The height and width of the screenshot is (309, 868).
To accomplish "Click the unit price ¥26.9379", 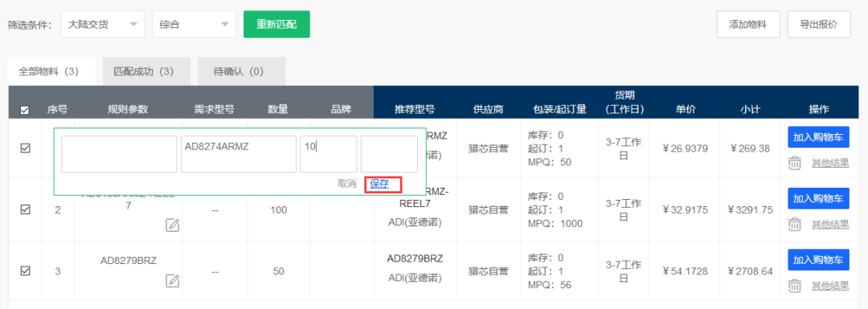I will pyautogui.click(x=685, y=148).
